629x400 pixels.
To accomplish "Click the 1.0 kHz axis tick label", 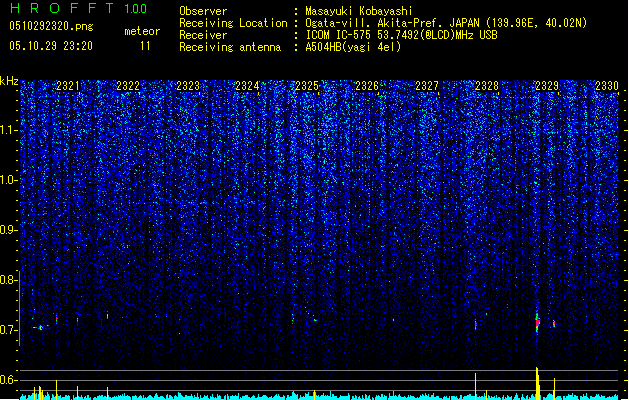I will (x=9, y=180).
